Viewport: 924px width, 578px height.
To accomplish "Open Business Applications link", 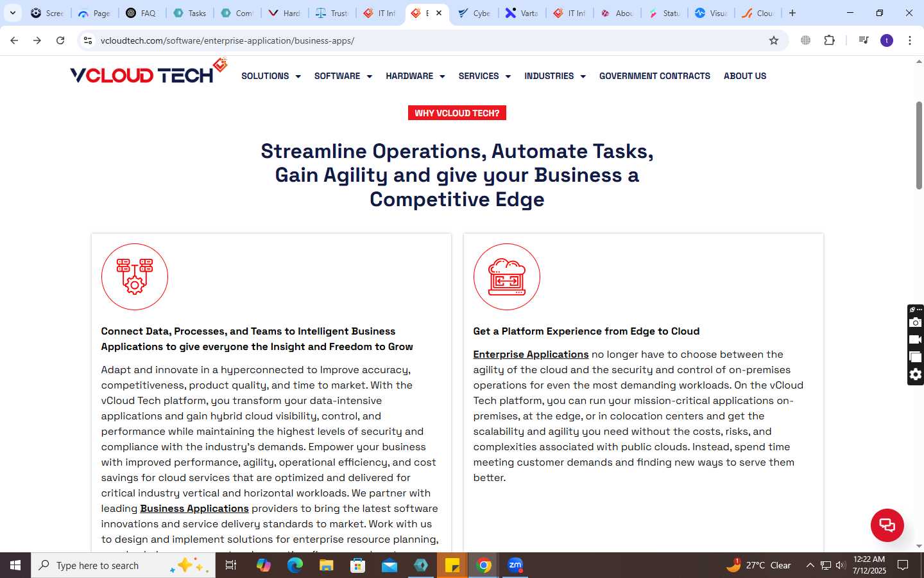I will 194,509.
